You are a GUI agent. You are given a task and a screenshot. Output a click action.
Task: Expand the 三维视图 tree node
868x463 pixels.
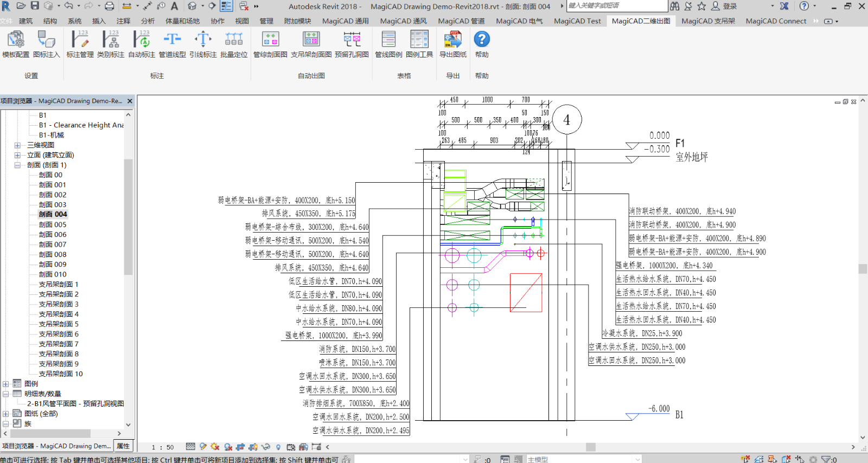pyautogui.click(x=17, y=145)
